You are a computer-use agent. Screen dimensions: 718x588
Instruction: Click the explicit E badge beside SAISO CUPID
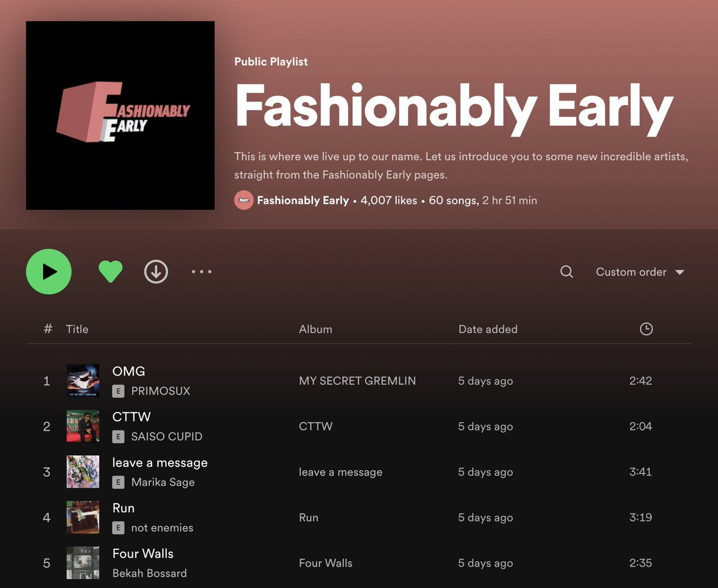click(118, 437)
